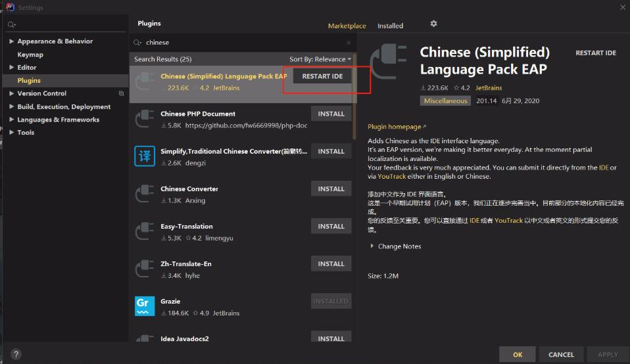Select Idea Javadocs2 plugin title

click(184, 338)
